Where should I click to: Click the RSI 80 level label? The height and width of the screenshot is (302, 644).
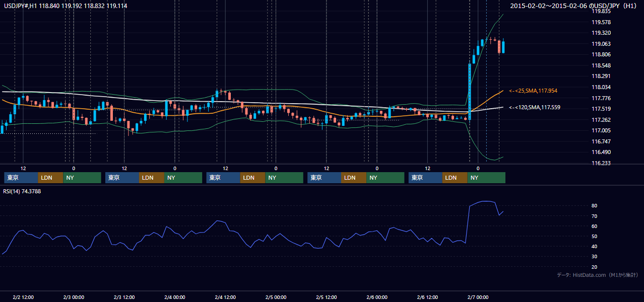[x=595, y=206]
